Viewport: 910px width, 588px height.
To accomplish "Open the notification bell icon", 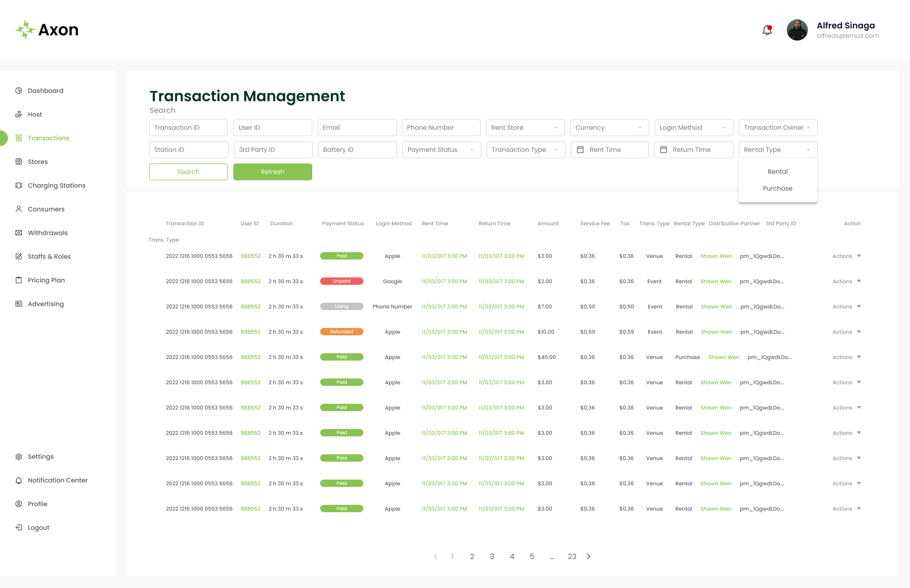I will click(x=767, y=30).
